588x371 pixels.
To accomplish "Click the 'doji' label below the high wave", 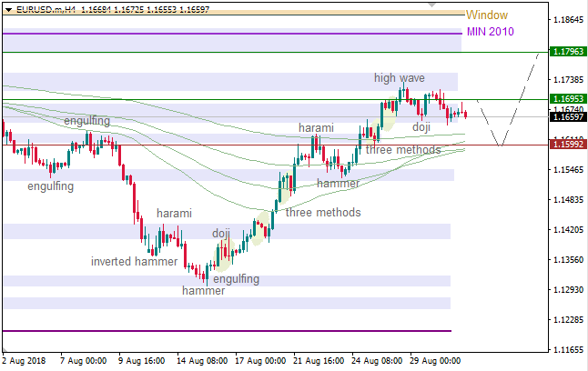I will coord(421,126).
